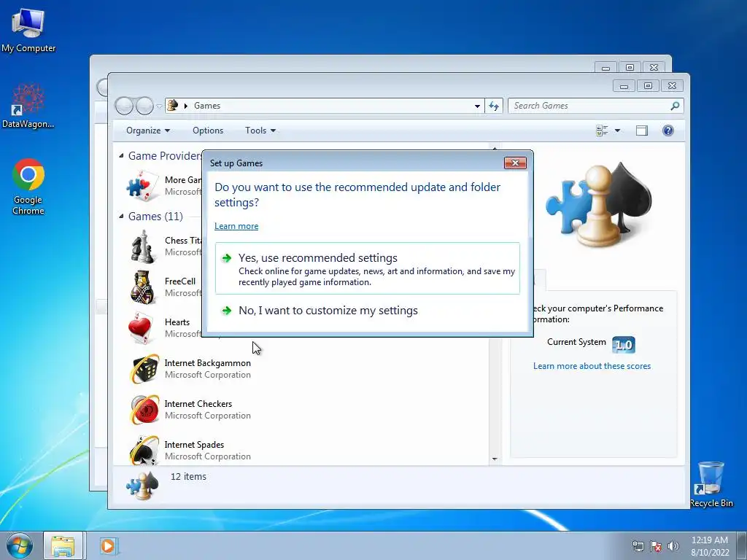Click the Chess Titans game icon
Image resolution: width=747 pixels, height=560 pixels.
142,246
